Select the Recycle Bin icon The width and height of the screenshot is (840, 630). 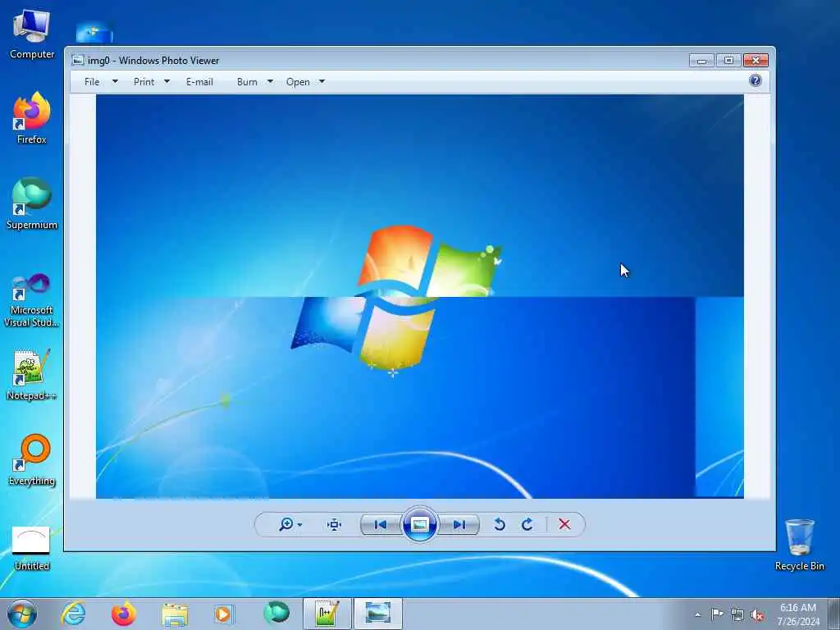click(x=799, y=545)
